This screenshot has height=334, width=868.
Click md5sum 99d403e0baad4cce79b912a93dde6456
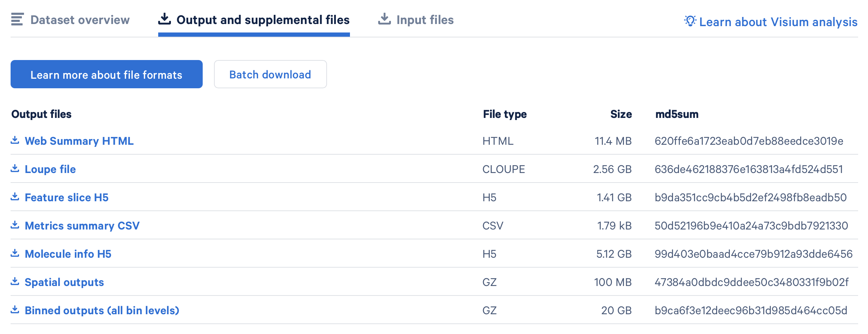click(754, 254)
